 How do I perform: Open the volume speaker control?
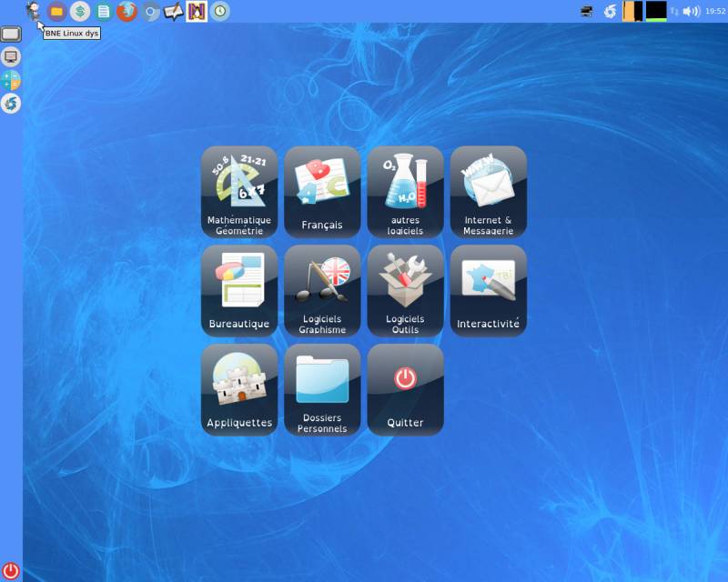(x=692, y=11)
